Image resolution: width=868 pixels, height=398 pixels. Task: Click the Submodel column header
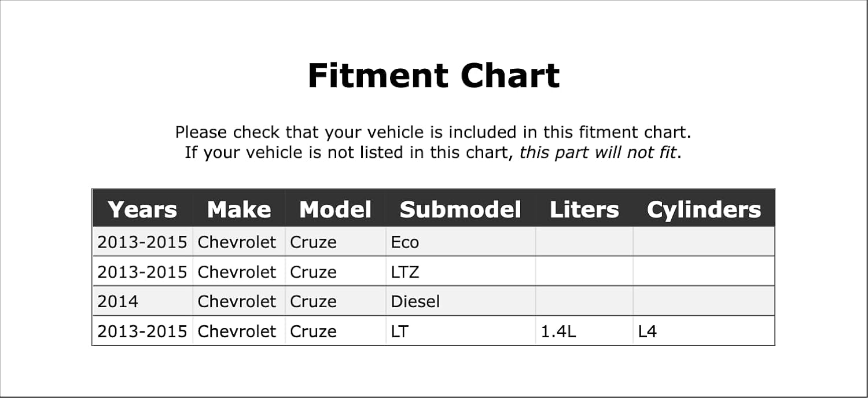pyautogui.click(x=461, y=209)
